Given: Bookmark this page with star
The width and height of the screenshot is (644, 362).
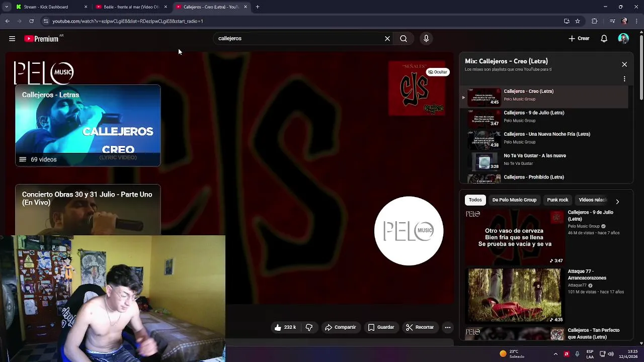Looking at the screenshot, I should coord(578,21).
